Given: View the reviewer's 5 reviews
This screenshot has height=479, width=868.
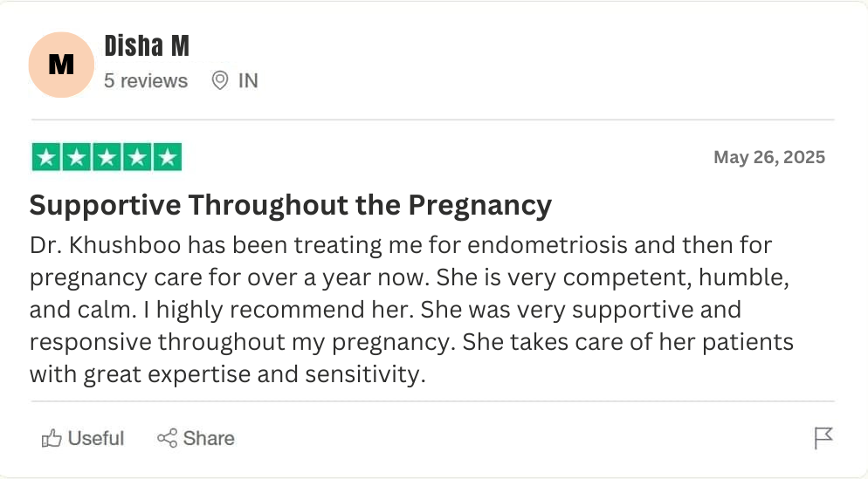Looking at the screenshot, I should coord(146,81).
